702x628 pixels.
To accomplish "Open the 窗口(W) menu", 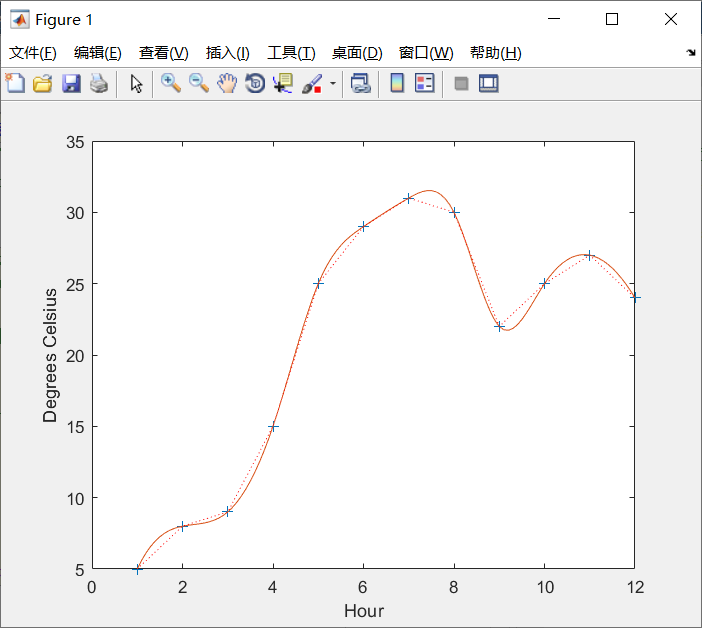I will [x=426, y=53].
